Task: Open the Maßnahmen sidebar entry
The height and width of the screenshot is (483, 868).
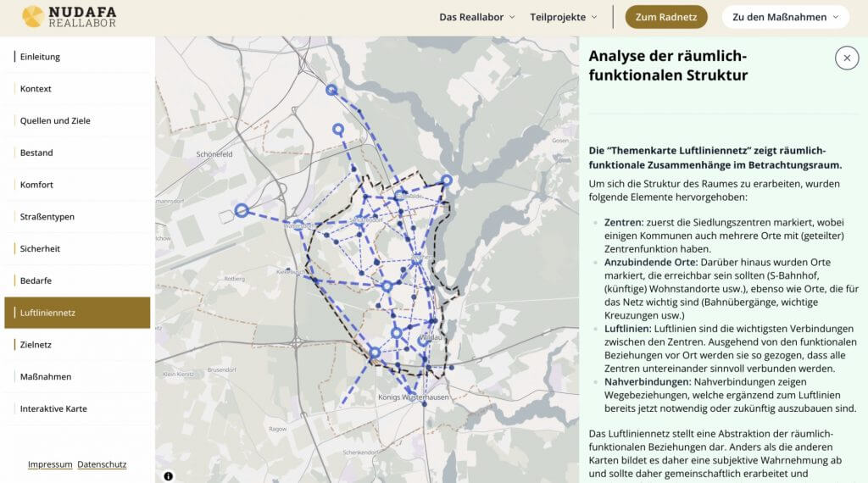Action: [46, 377]
